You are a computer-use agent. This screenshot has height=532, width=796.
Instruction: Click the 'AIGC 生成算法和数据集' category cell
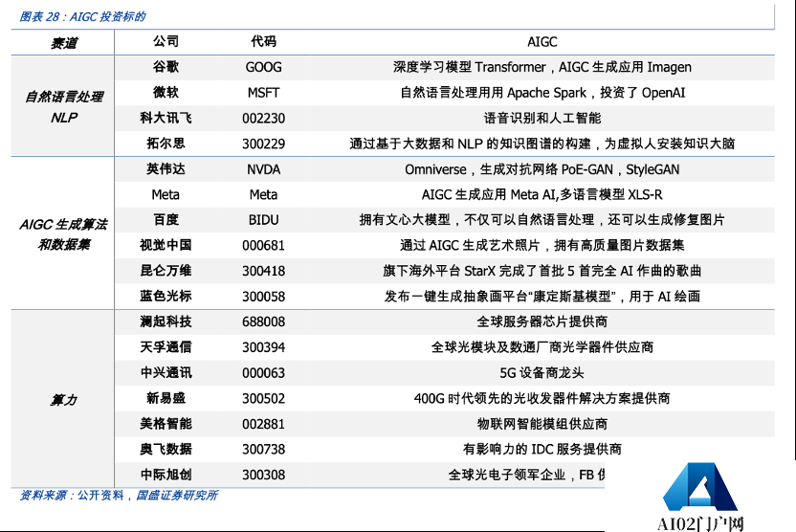pyautogui.click(x=64, y=234)
